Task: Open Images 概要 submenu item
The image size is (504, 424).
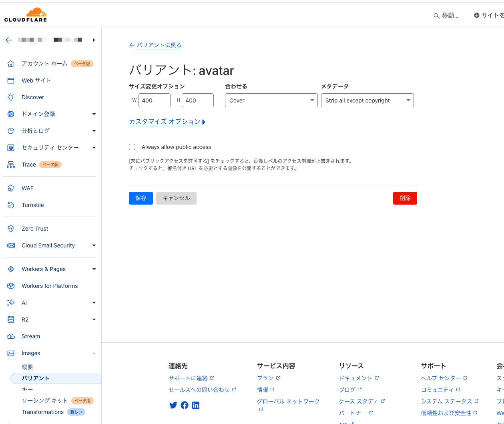Action: [x=27, y=367]
